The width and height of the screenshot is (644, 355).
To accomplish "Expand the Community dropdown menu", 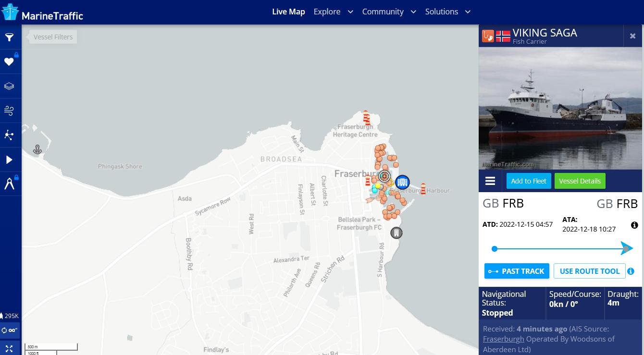I will 389,12.
